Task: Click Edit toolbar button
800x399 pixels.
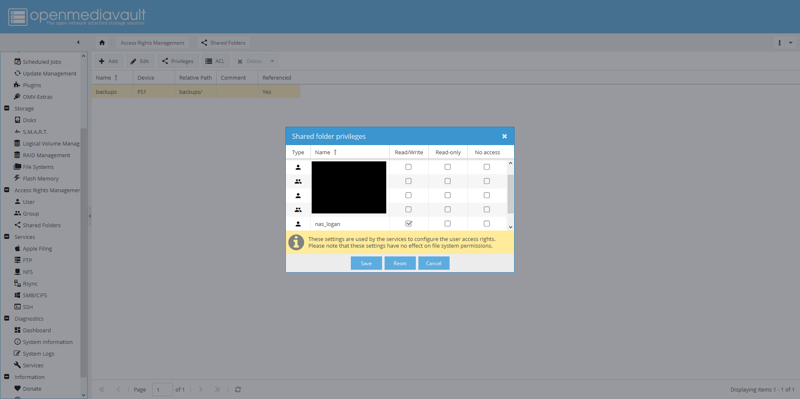Action: pyautogui.click(x=140, y=61)
